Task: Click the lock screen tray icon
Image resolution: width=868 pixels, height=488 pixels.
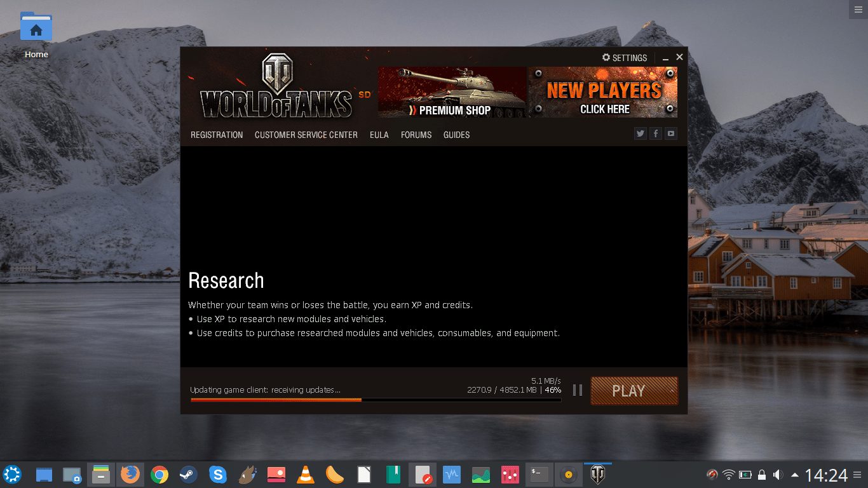Action: pos(762,475)
